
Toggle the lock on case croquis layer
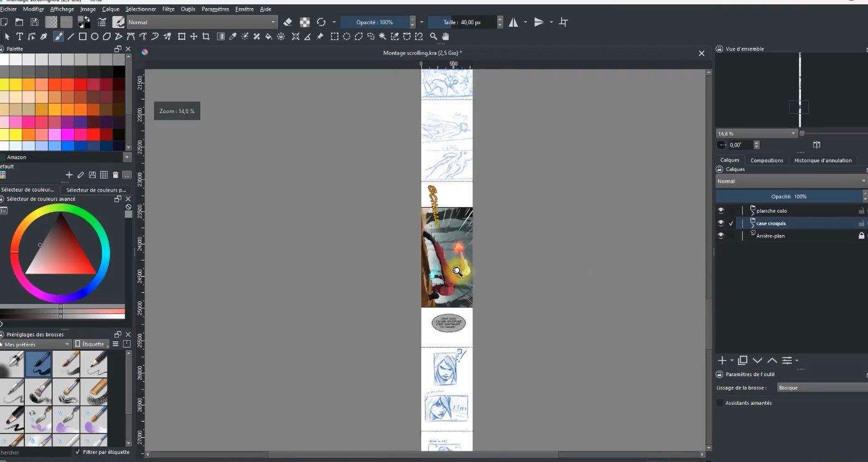click(861, 223)
